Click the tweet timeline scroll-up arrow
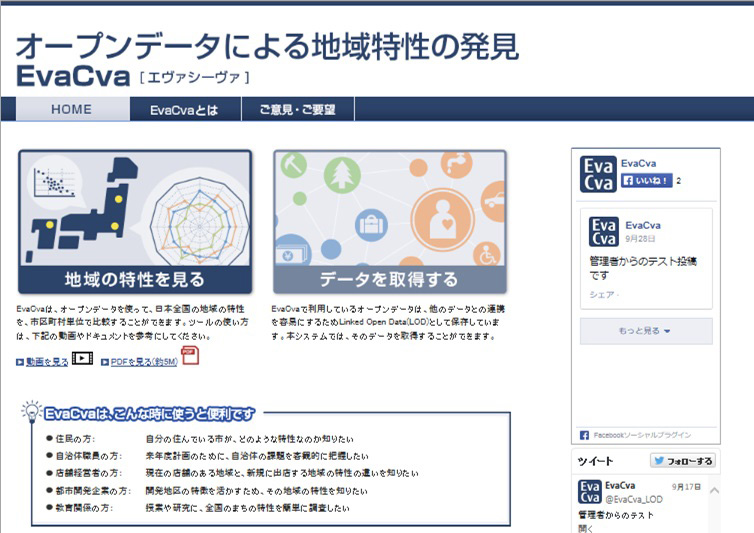Image resolution: width=754 pixels, height=533 pixels. (x=713, y=491)
